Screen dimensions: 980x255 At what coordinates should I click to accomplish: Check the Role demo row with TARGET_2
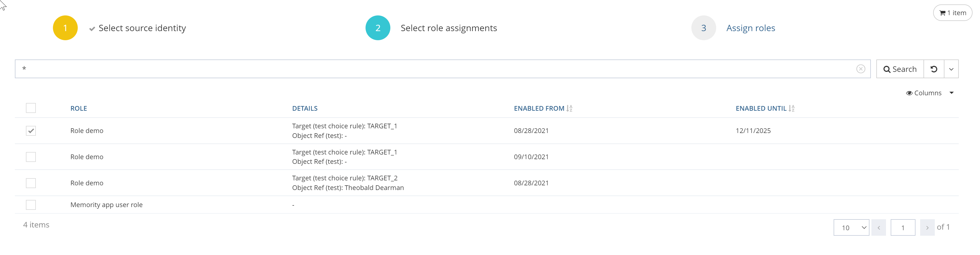31,183
